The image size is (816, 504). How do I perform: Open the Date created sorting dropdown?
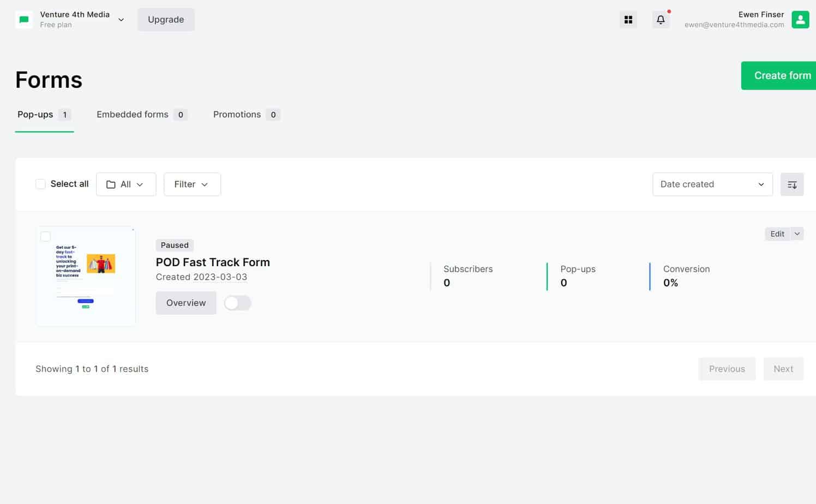pyautogui.click(x=712, y=184)
